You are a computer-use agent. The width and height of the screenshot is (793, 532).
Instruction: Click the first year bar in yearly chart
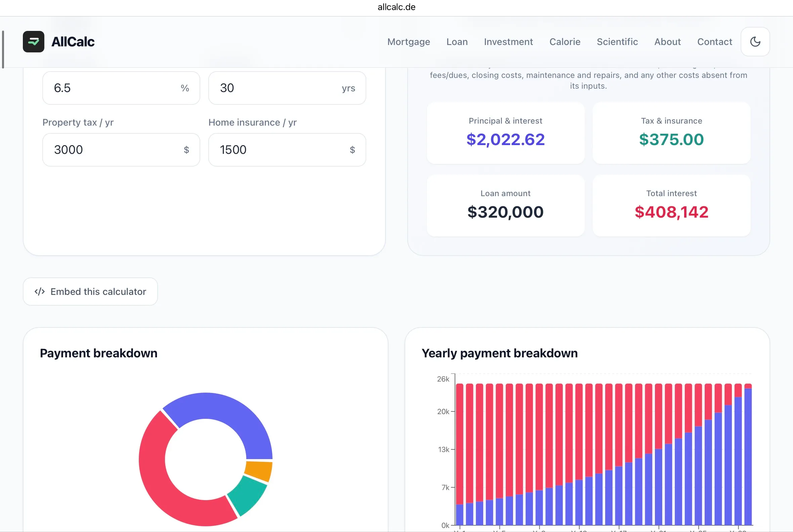460,454
